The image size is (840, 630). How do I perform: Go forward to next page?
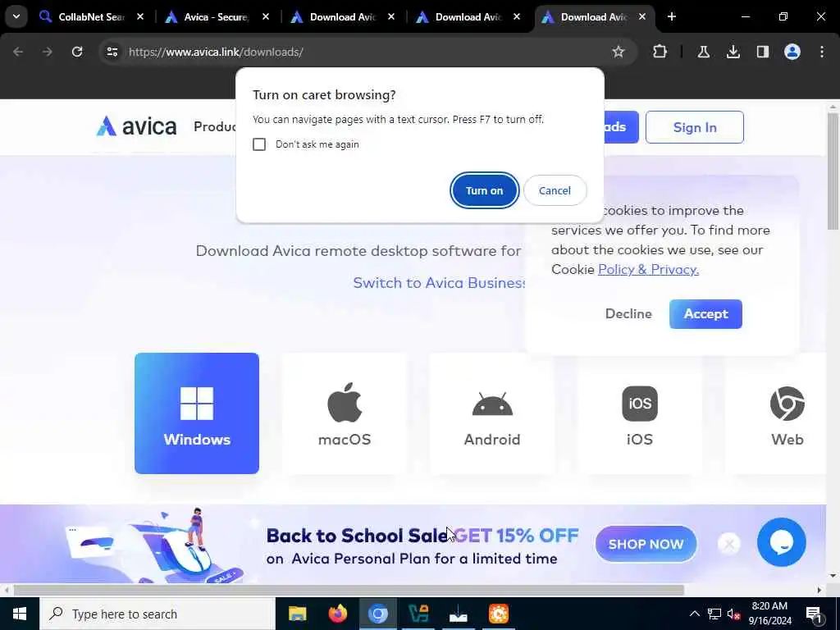point(48,52)
